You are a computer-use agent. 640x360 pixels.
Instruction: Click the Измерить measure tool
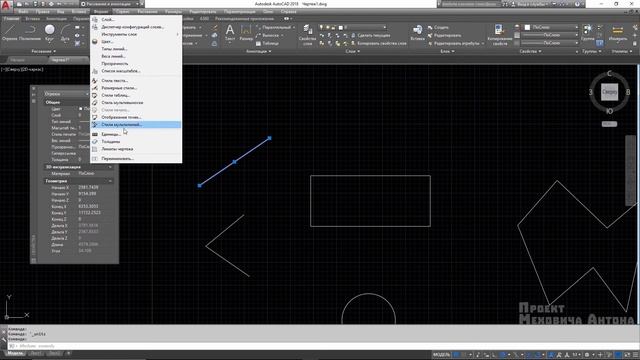[618, 32]
